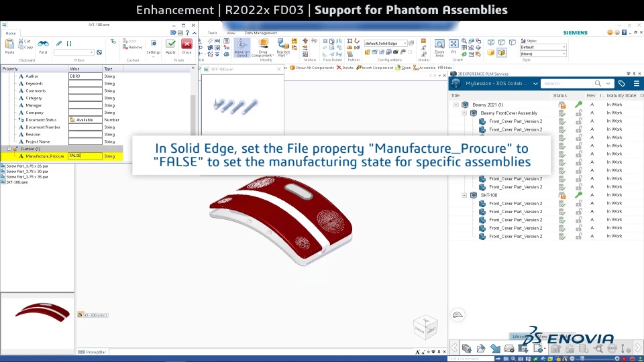Click the pencil edit filter icon
Screen dimensions: 644x362
click(x=59, y=43)
